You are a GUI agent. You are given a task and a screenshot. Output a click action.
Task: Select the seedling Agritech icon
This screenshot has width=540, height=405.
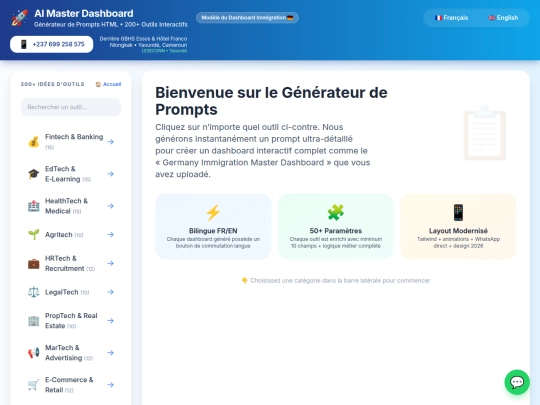tap(33, 235)
